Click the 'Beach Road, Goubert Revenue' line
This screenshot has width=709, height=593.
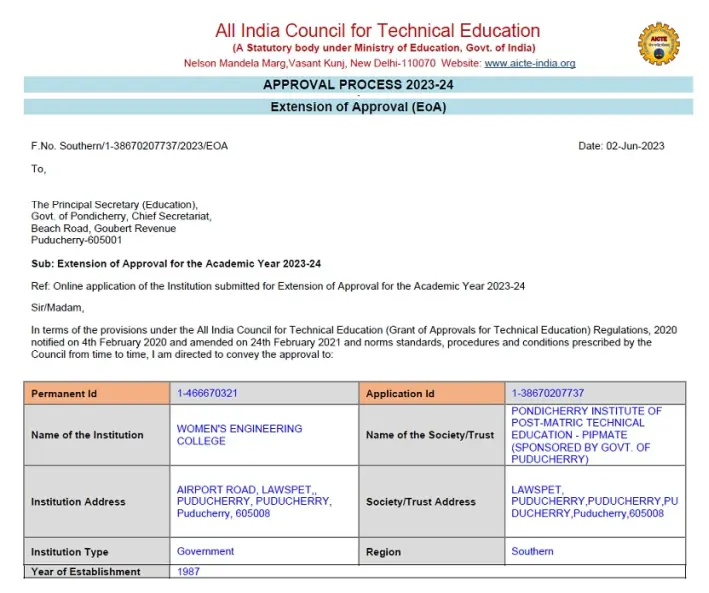pos(104,228)
